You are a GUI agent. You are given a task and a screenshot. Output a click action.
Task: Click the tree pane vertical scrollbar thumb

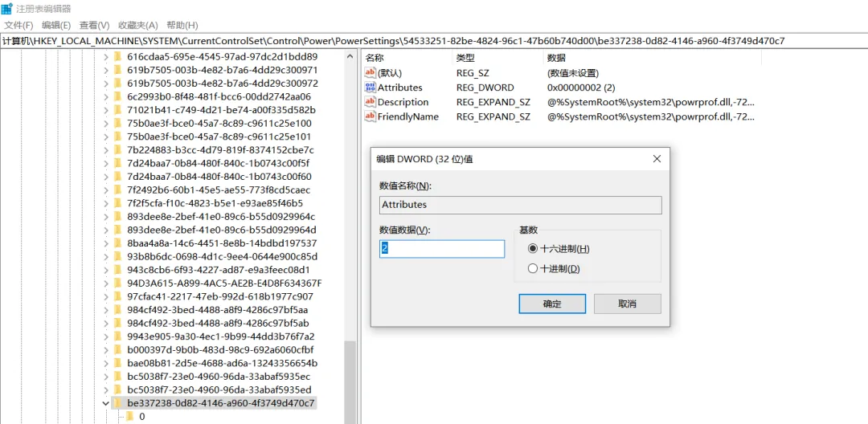[350, 382]
